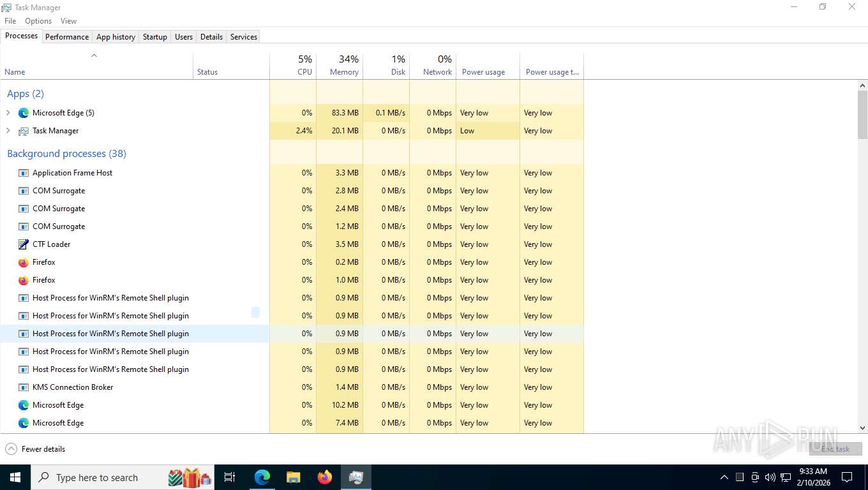Screen dimensions: 868x490
Task: Expand the Microsoft Edge (5) group
Action: (x=8, y=113)
